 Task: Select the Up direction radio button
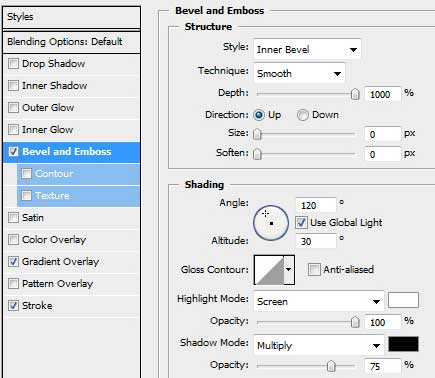[259, 115]
